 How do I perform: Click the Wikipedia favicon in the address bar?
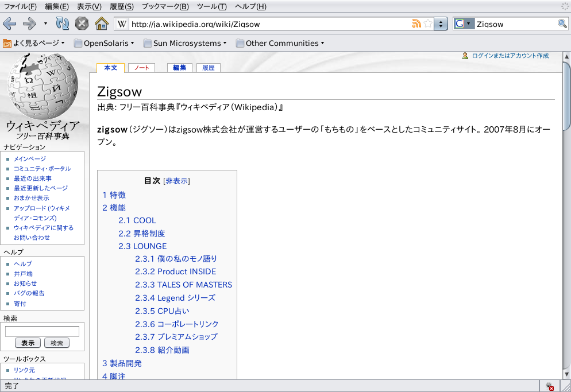click(x=122, y=24)
